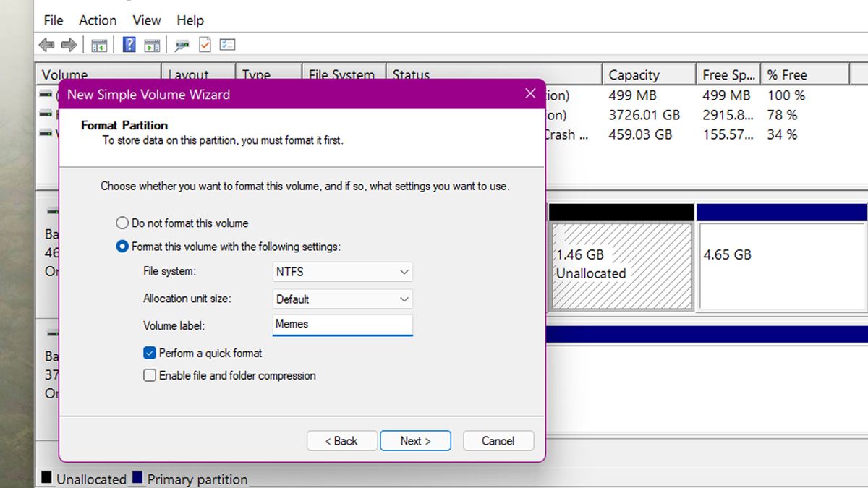Click the 100 % free cell
This screenshot has height=488, width=868.
[x=786, y=95]
